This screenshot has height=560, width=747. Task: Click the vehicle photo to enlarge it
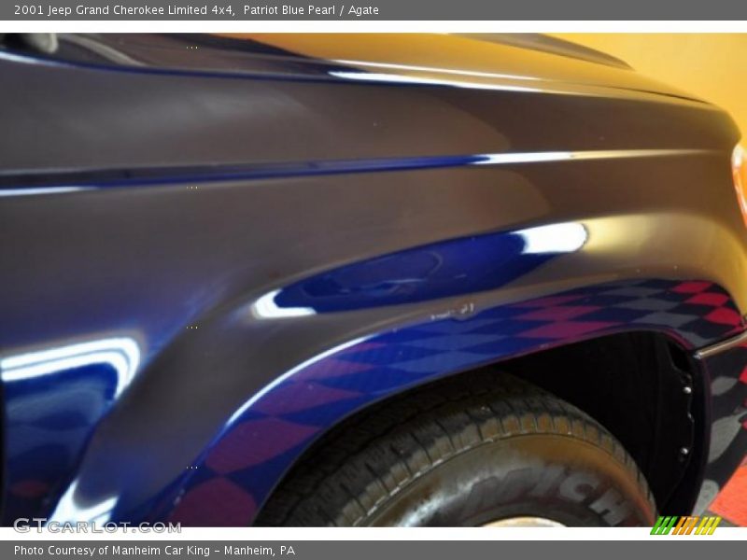coord(373,280)
